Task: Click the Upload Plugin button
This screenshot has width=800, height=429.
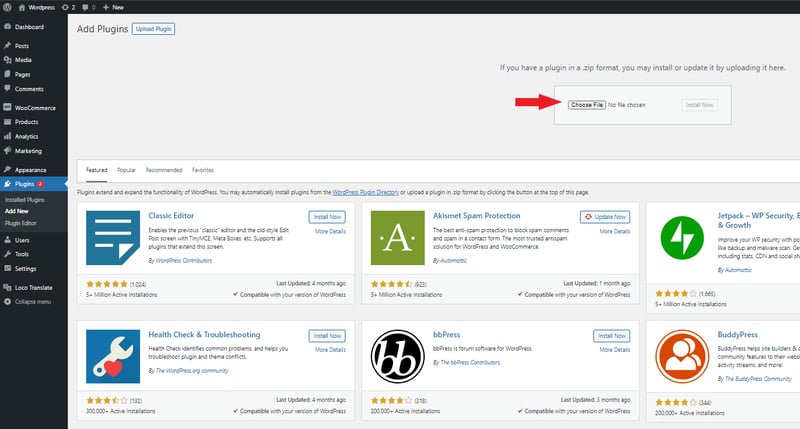Action: coord(153,29)
